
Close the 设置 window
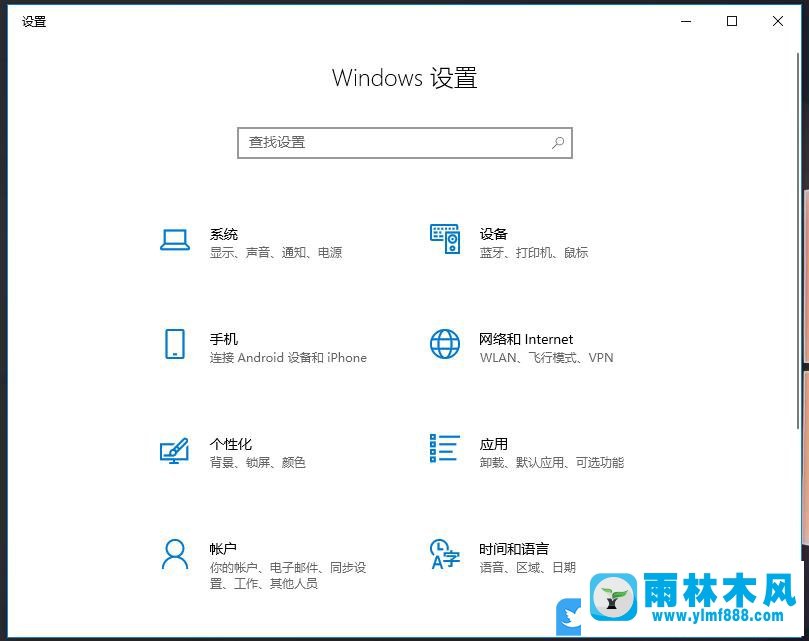coord(778,21)
